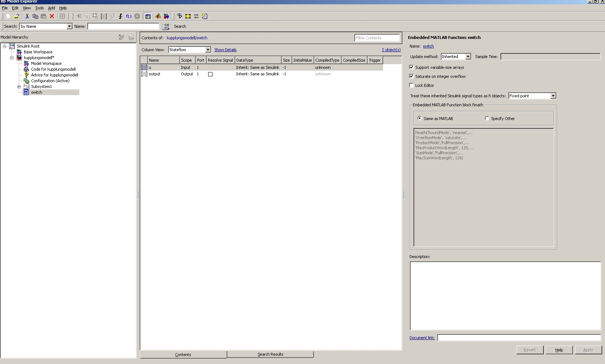This screenshot has width=605, height=364.
Task: Open the Update method dropdown
Action: [468, 57]
